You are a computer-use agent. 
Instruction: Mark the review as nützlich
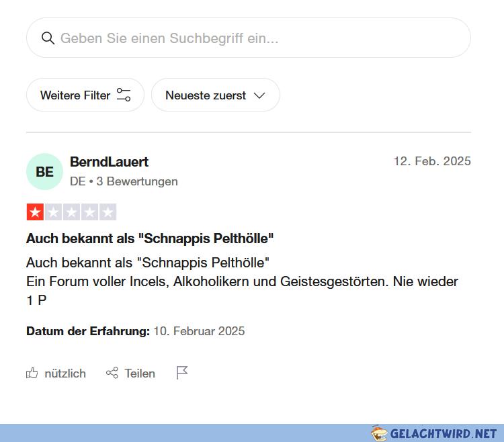56,373
